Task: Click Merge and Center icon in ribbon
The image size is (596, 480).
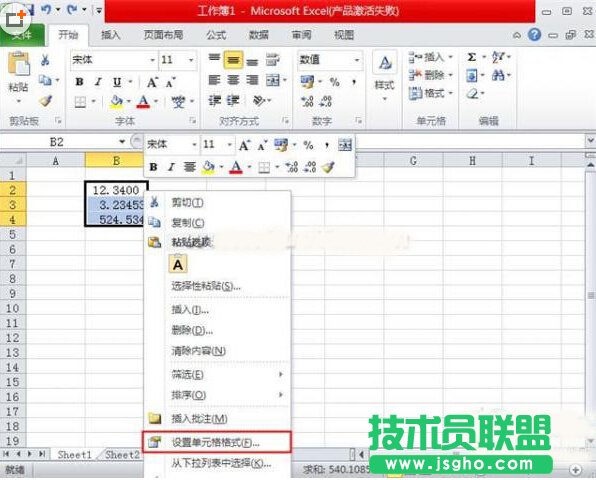Action: point(273,80)
